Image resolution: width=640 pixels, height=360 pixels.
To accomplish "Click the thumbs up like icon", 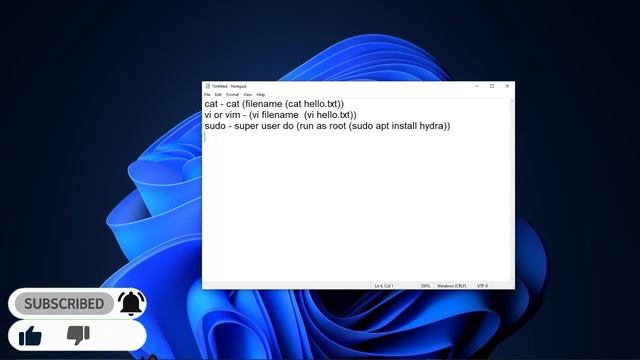I will [x=30, y=336].
